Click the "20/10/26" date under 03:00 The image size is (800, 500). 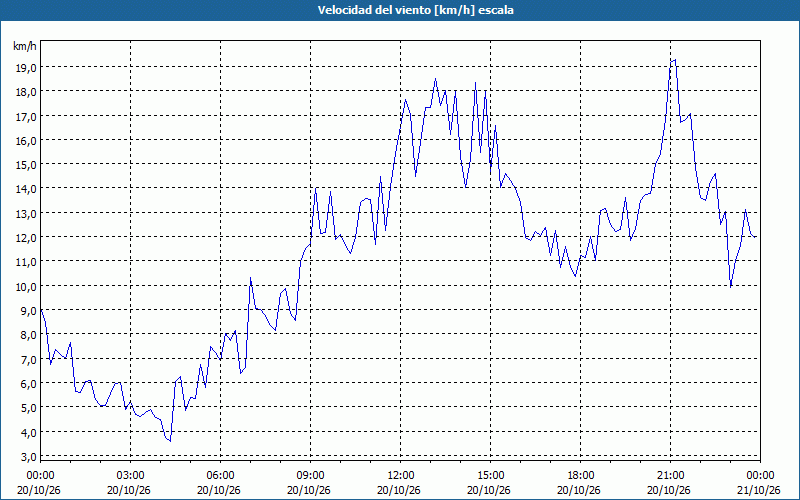129,490
